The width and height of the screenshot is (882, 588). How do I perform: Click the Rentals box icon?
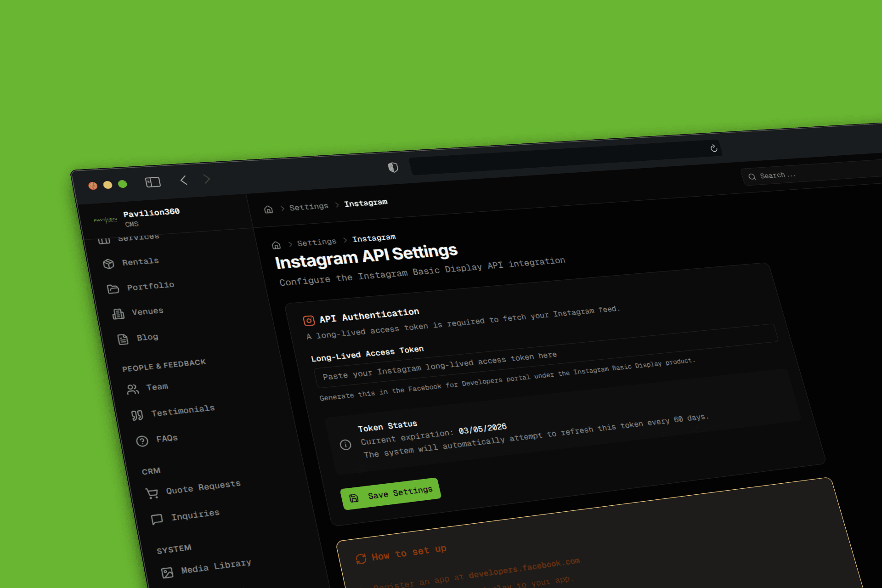click(x=108, y=264)
